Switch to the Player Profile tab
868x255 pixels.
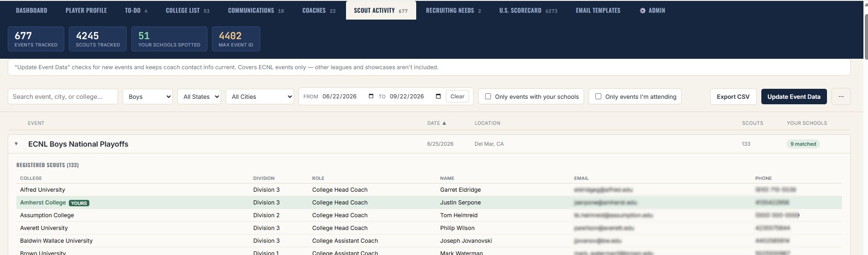point(86,10)
